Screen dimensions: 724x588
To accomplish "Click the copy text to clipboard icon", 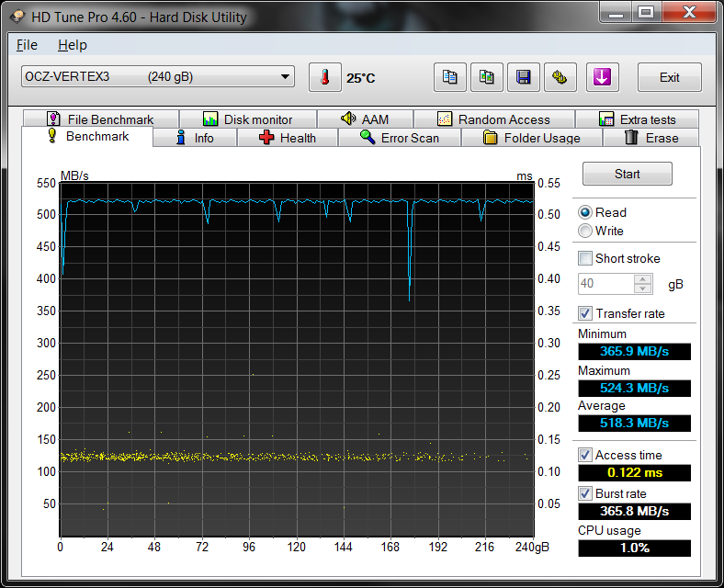I will coord(449,77).
